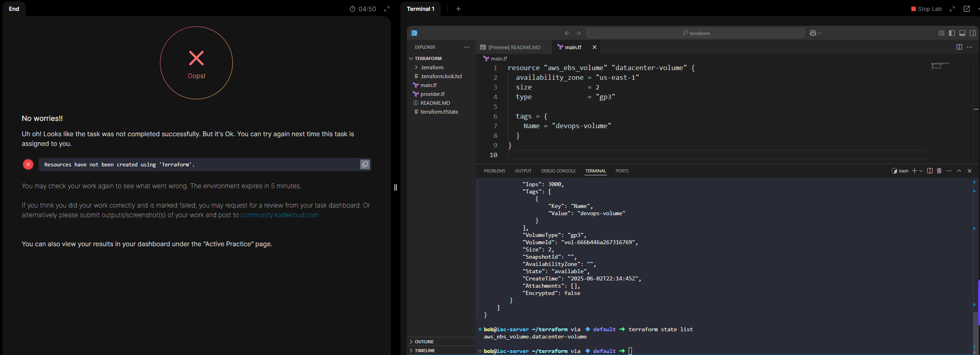
Task: Switch to the PROBLEMS tab
Action: tap(494, 171)
